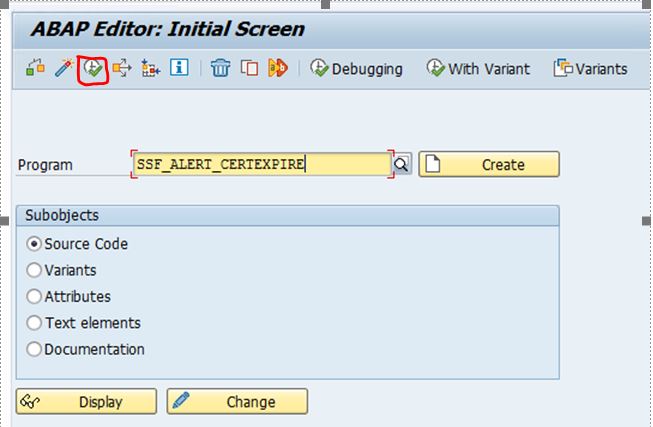Select the Variants subobject option
The width and height of the screenshot is (653, 427).
(35, 270)
